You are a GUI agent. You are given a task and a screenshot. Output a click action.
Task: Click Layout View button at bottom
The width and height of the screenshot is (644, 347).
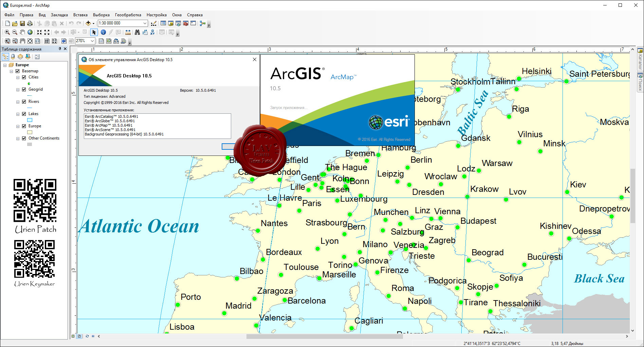[x=79, y=336]
